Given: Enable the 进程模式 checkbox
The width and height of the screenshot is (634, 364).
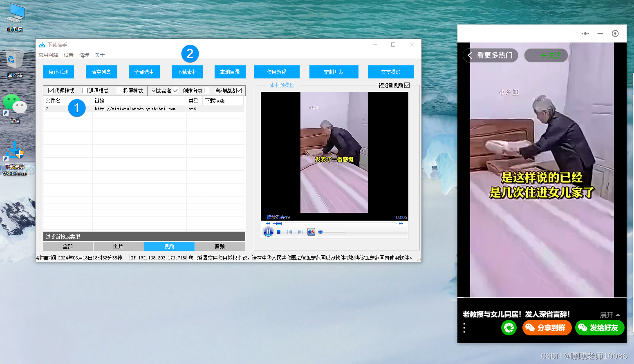Looking at the screenshot, I should pyautogui.click(x=85, y=91).
